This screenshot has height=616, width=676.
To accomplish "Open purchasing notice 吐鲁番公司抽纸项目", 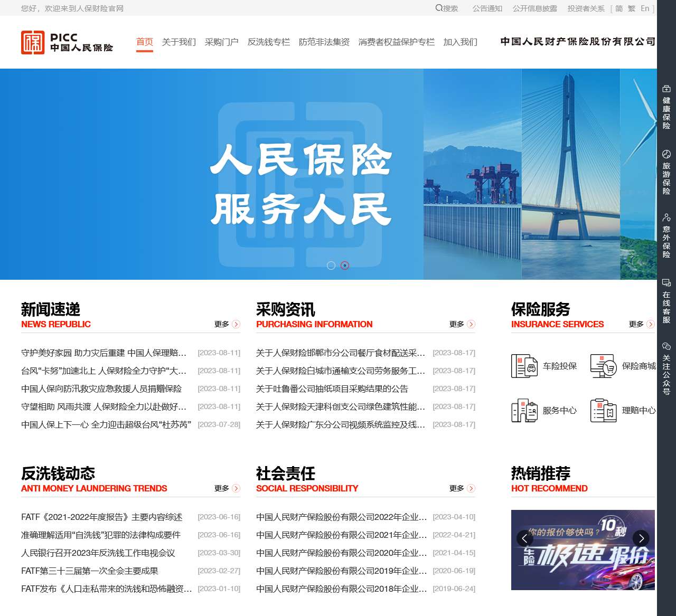I will coord(332,388).
